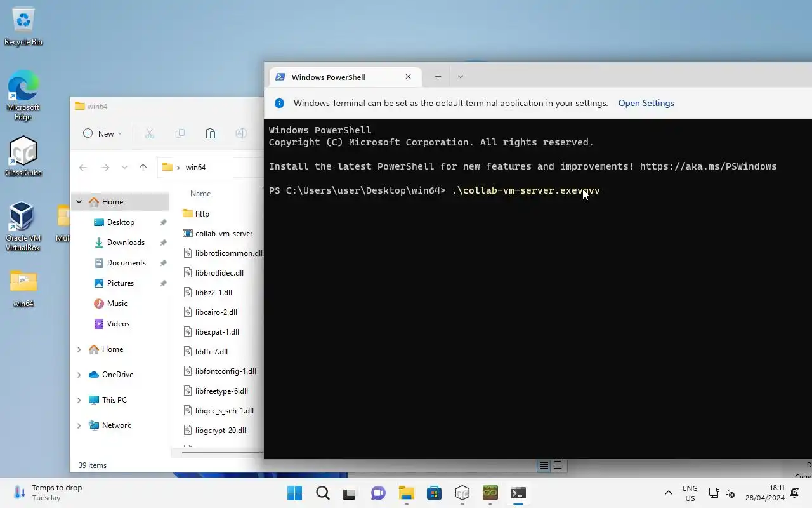Expand the second Home node in sidebar

pos(79,349)
